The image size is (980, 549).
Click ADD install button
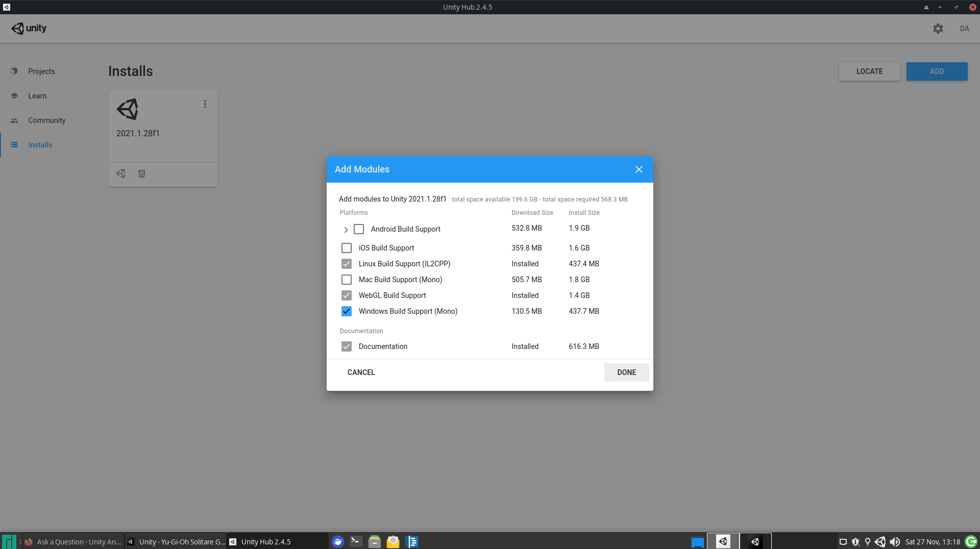[937, 71]
